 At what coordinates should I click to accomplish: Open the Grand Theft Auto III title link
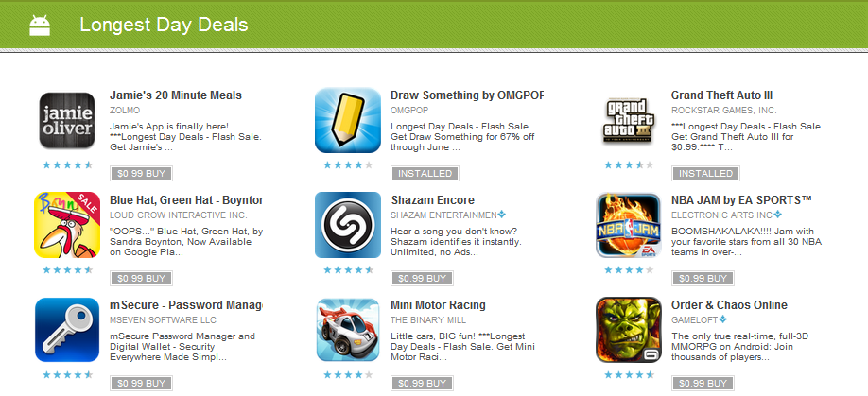(721, 95)
